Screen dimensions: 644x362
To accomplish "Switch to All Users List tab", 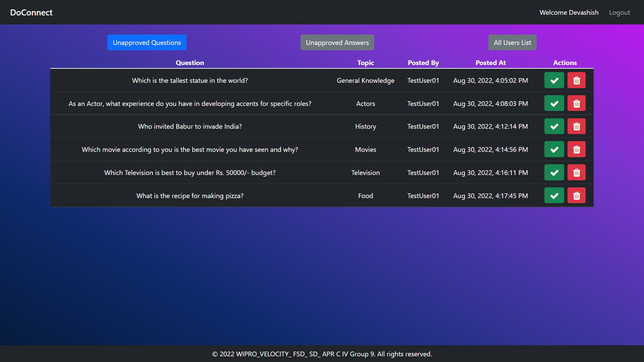I will point(512,42).
